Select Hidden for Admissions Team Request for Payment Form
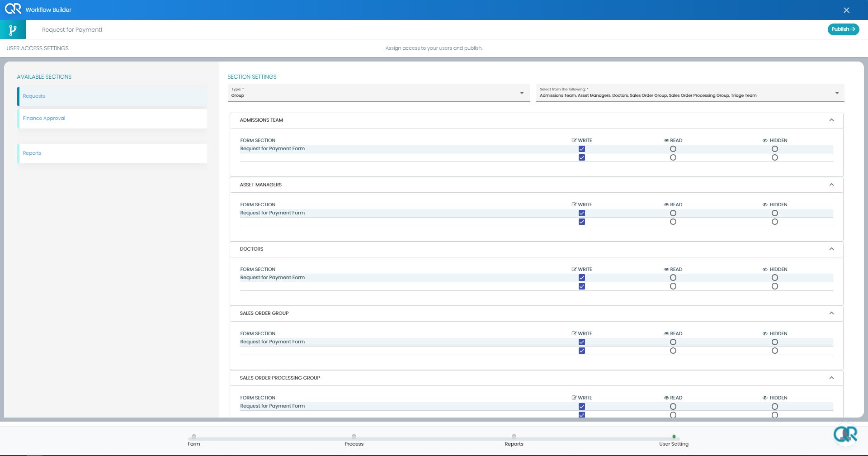The image size is (868, 456). point(775,149)
